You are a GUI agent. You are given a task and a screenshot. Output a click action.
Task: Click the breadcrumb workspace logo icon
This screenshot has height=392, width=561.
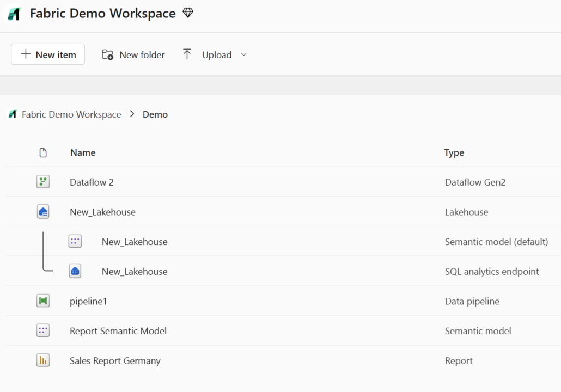pyautogui.click(x=13, y=114)
